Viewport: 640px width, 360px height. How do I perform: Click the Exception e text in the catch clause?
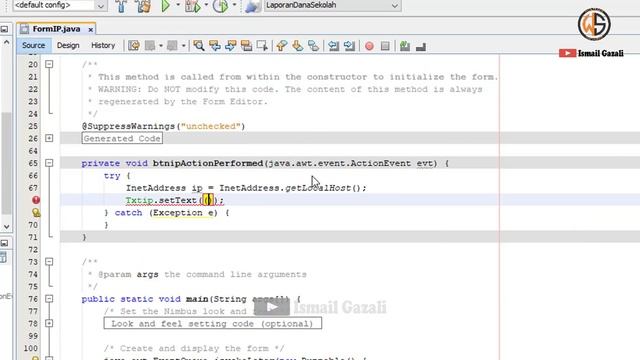click(183, 213)
